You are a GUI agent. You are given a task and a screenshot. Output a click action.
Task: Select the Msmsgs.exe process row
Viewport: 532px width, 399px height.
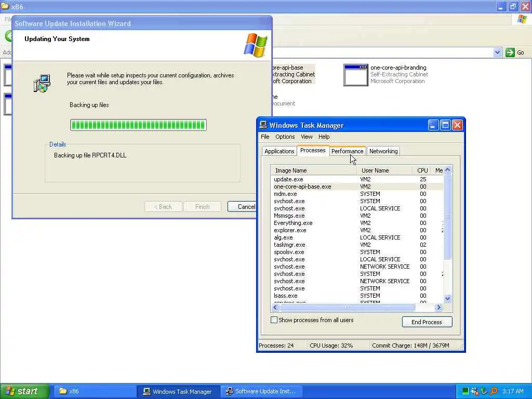tap(358, 216)
